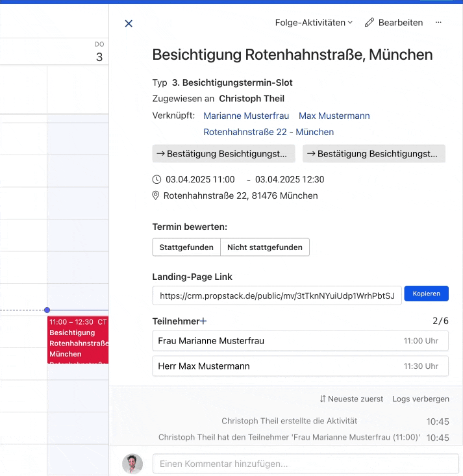Hide logs via Logs verbergen

tap(420, 399)
